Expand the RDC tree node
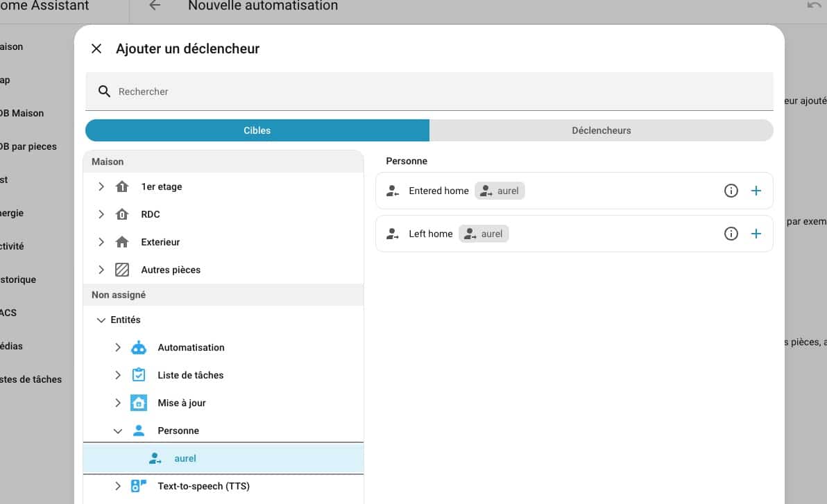Viewport: 827px width, 504px height. point(101,214)
